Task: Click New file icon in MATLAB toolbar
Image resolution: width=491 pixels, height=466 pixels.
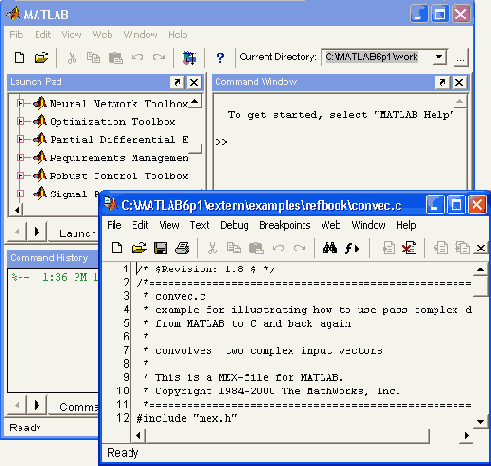Action: tap(20, 58)
